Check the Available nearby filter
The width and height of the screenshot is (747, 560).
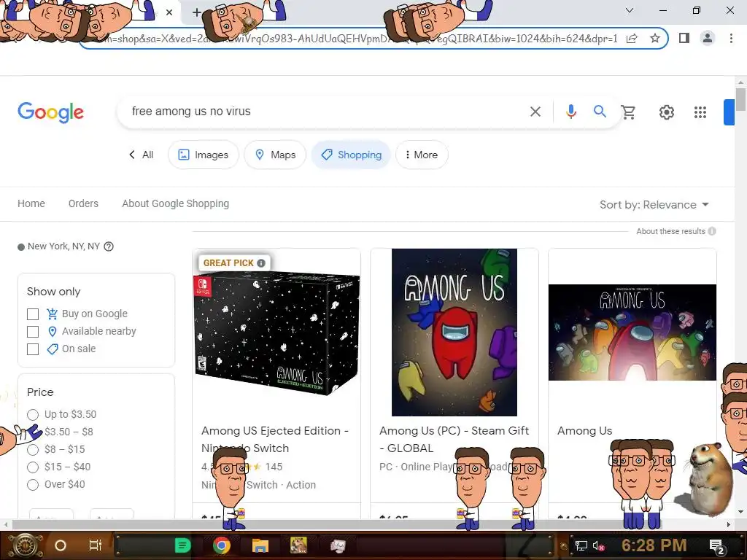click(33, 332)
